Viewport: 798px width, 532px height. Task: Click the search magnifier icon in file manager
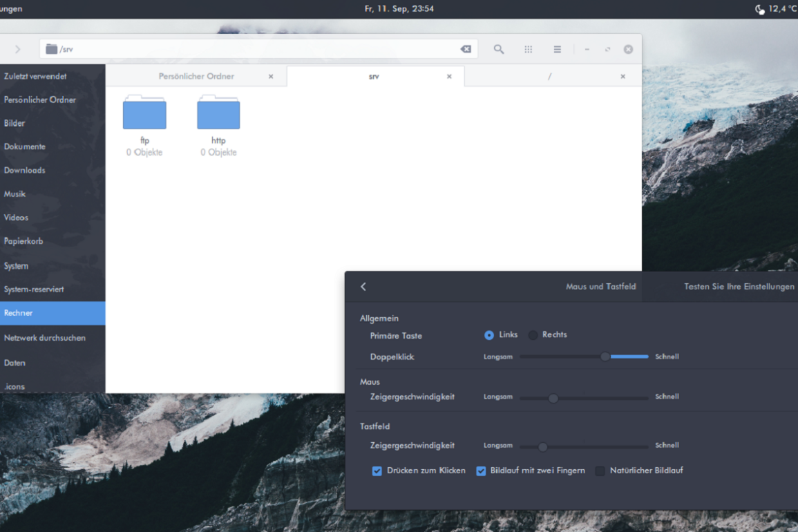point(498,49)
